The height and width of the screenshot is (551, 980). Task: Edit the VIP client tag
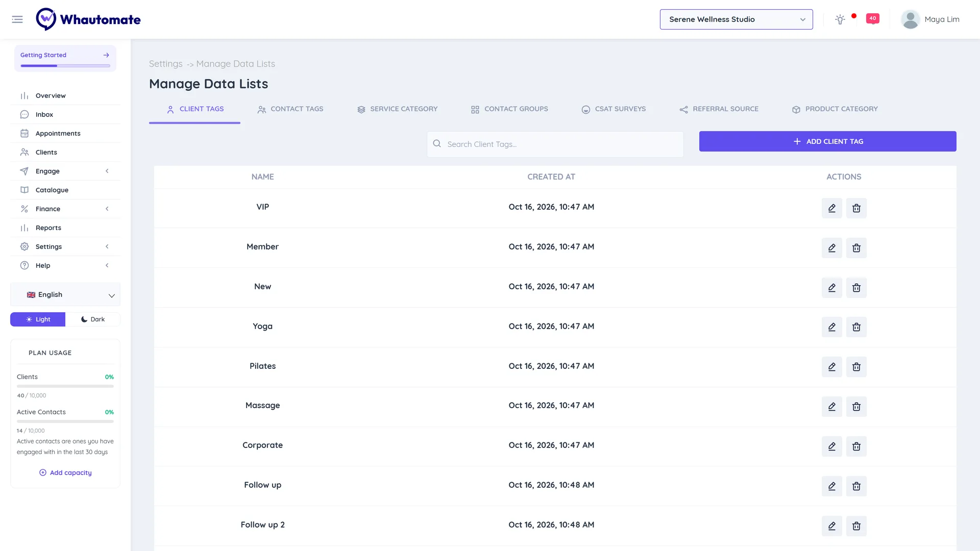coord(832,208)
